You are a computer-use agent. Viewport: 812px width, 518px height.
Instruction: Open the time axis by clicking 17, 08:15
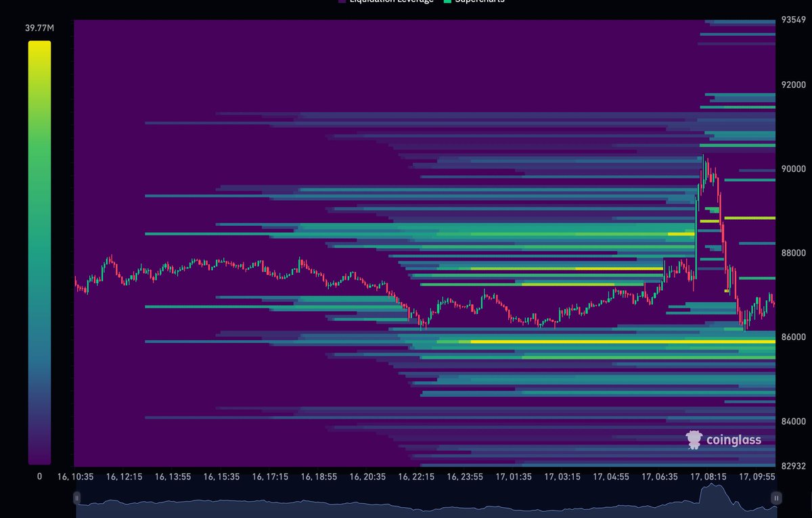708,477
